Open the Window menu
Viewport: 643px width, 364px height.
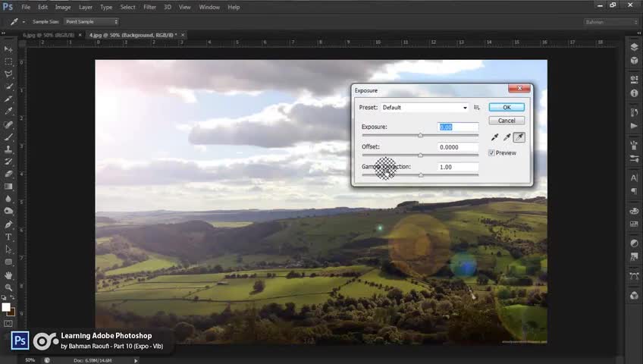(209, 7)
